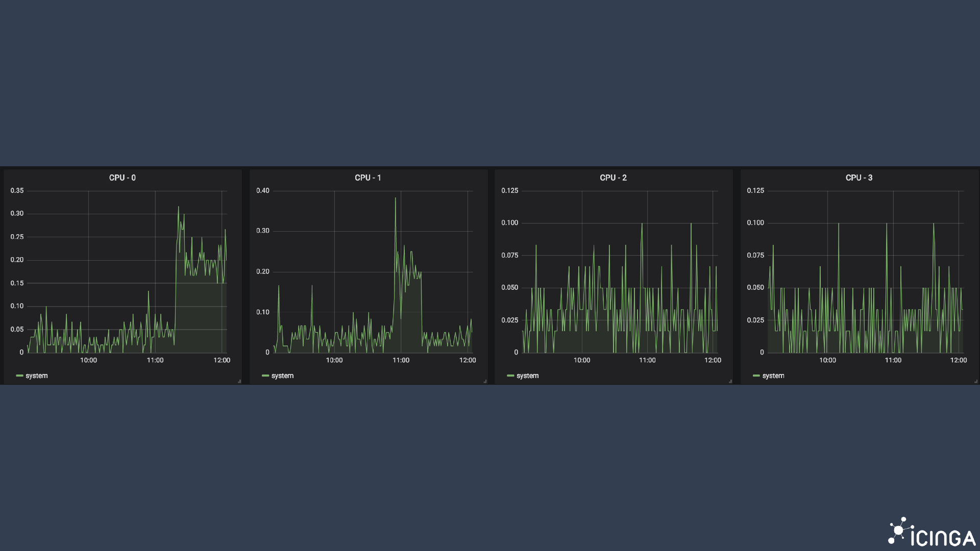Click the CPU - 3 panel title
The width and height of the screenshot is (980, 551).
tap(859, 178)
